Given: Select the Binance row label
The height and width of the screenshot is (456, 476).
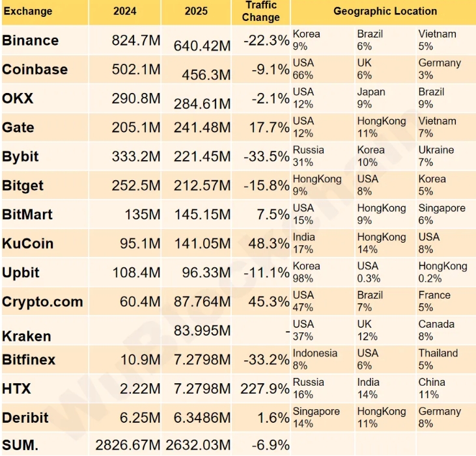Looking at the screenshot, I should pos(31,40).
